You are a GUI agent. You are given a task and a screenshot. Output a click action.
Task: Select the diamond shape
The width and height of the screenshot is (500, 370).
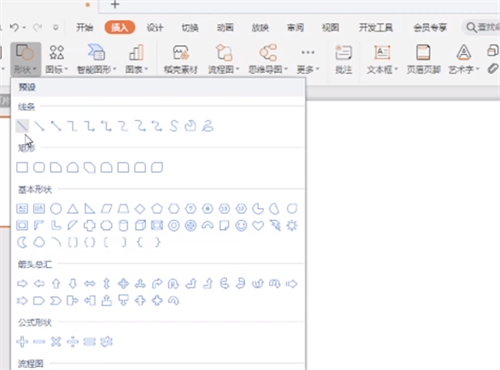coord(140,209)
